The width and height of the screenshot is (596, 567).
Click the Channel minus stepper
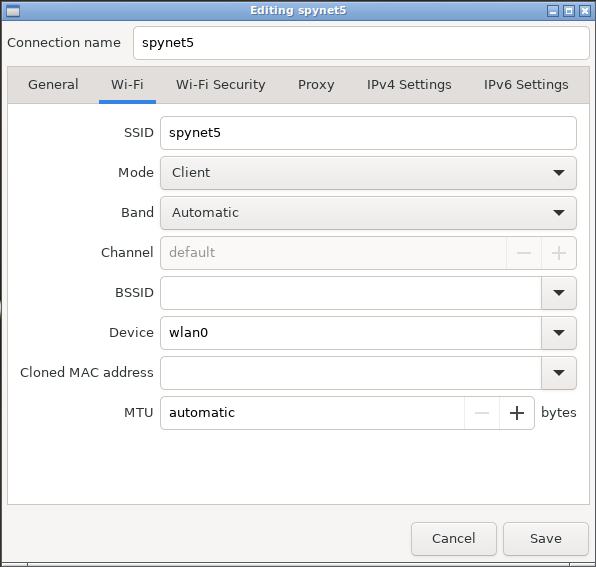524,253
